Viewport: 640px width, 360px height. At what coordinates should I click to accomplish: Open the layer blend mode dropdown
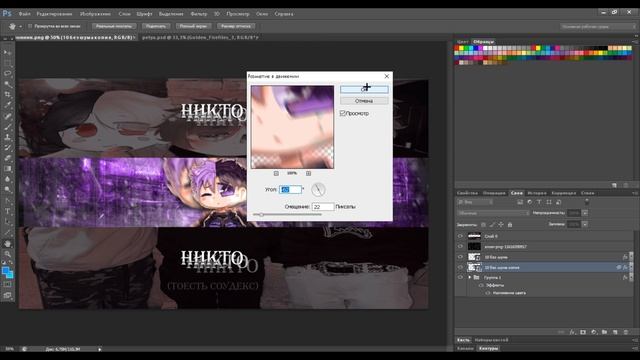pos(492,213)
